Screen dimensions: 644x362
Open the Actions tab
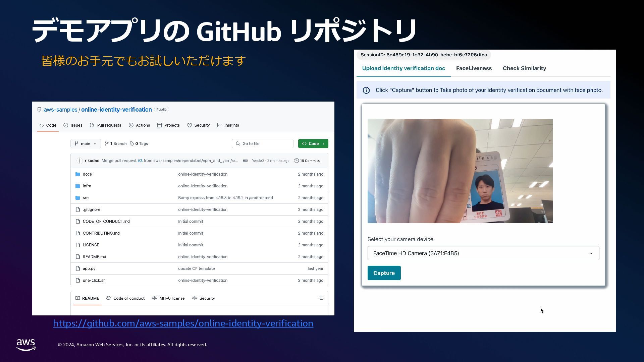pyautogui.click(x=139, y=125)
